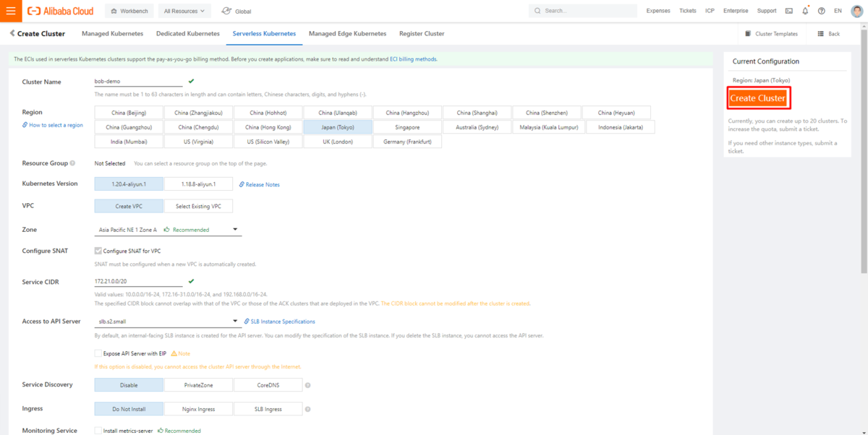
Task: Open the notifications bell
Action: [805, 11]
